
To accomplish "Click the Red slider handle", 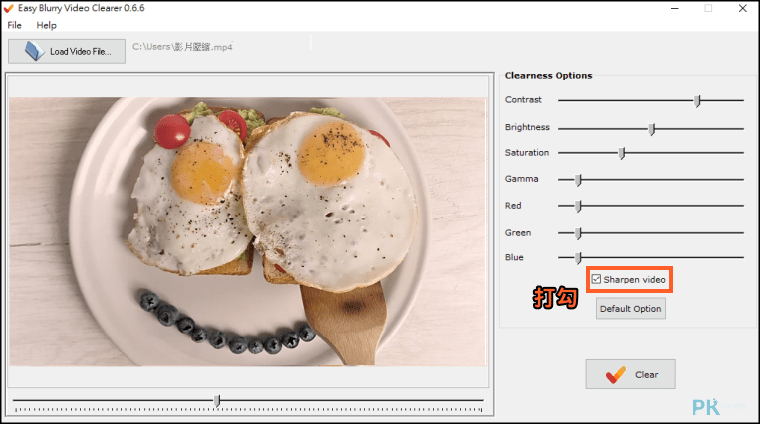I will pos(578,206).
